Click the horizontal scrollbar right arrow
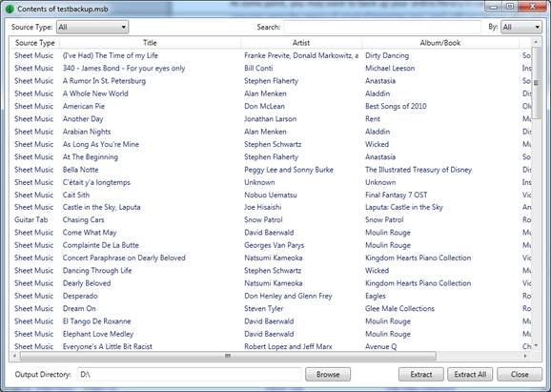 525,356
